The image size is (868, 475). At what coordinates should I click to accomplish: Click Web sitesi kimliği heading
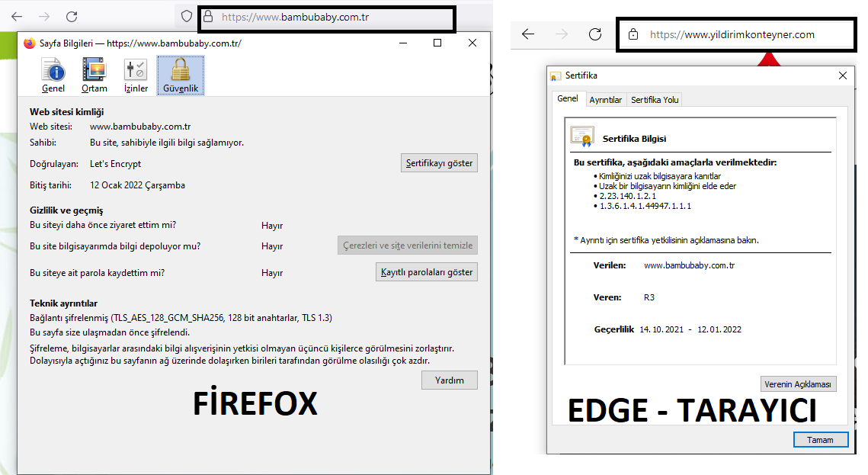[x=66, y=112]
